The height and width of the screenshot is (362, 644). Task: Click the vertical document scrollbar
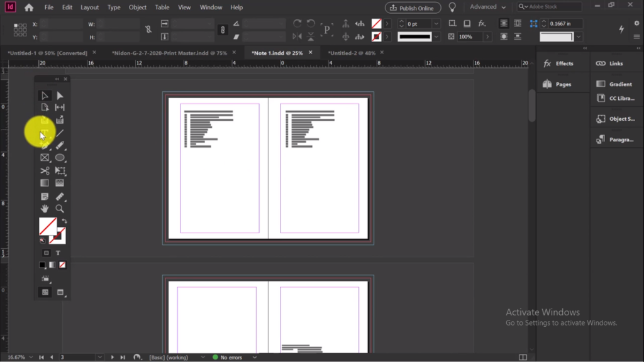(x=532, y=106)
